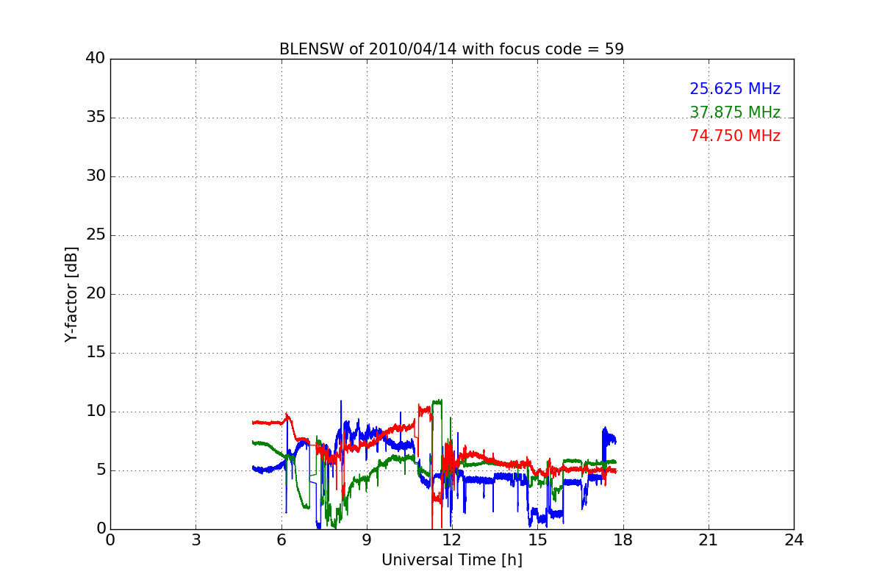Select the 25.625 MHz legend label
The height and width of the screenshot is (588, 882).
[x=735, y=89]
